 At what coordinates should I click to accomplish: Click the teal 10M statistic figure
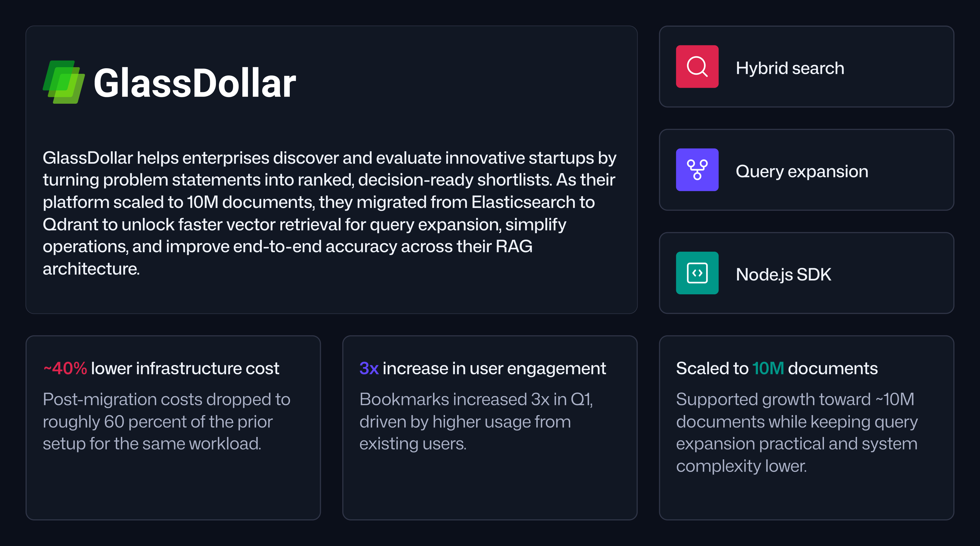768,368
